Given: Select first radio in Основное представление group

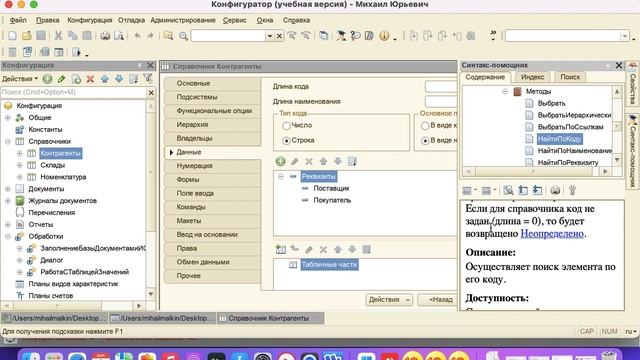Looking at the screenshot, I should coord(425,126).
